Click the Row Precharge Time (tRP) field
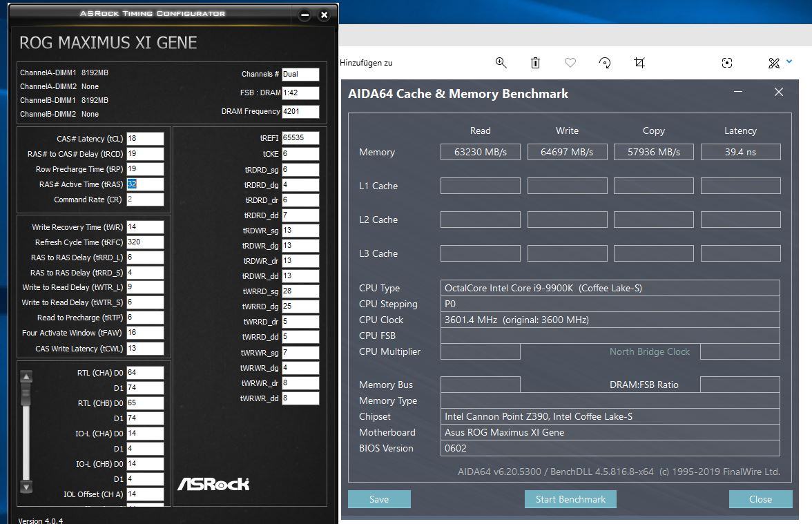This screenshot has width=812, height=524. pyautogui.click(x=145, y=168)
